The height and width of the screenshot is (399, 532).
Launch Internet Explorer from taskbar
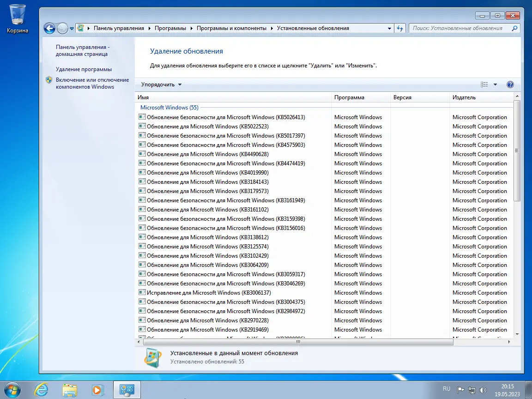(42, 390)
